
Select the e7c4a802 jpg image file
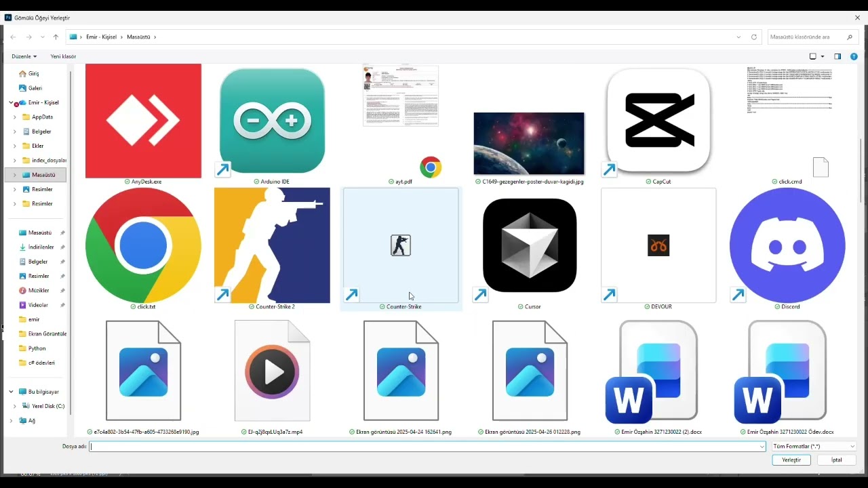(143, 371)
